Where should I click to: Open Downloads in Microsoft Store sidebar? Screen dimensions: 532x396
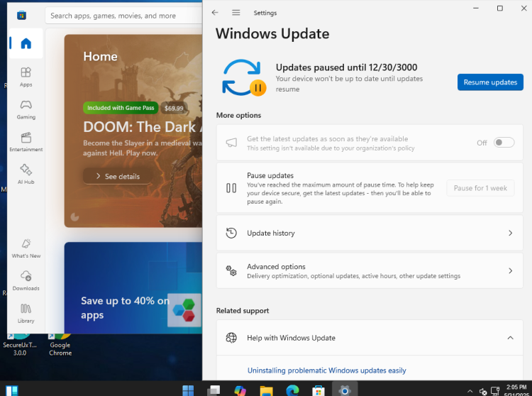[x=26, y=281]
